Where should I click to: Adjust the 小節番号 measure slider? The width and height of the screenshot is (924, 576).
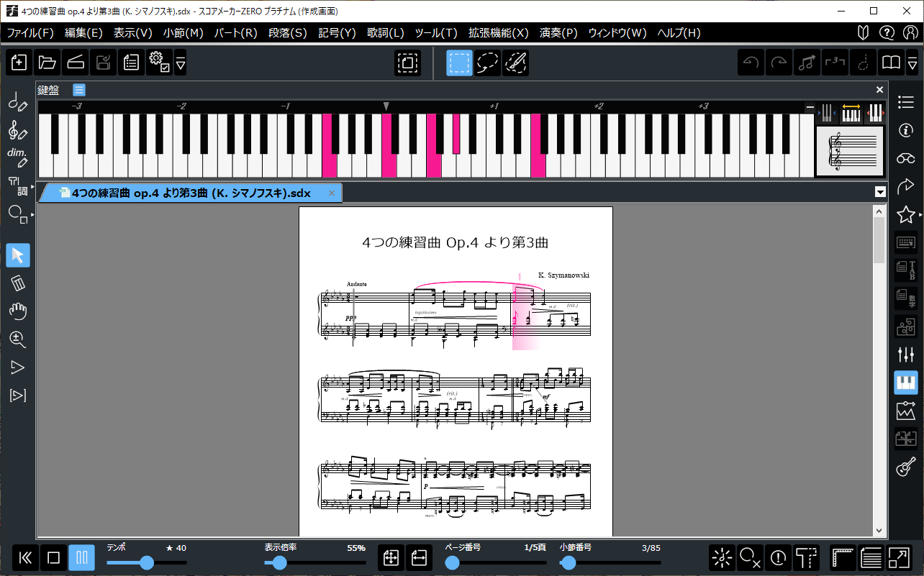[610, 563]
